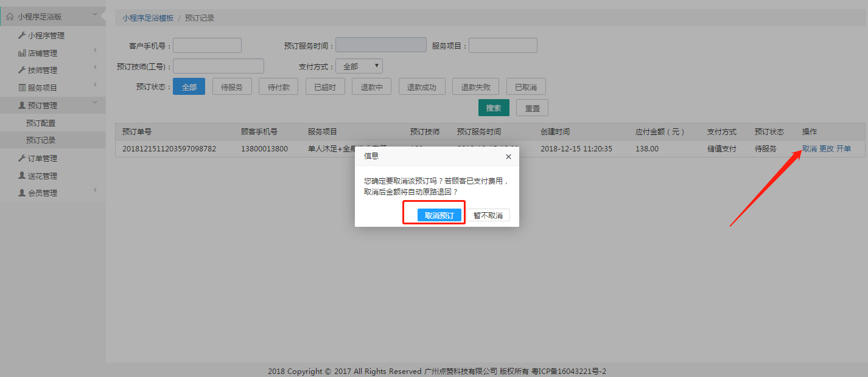868x377 pixels.
Task: Open the 预订配置 submenu item
Action: [41, 123]
